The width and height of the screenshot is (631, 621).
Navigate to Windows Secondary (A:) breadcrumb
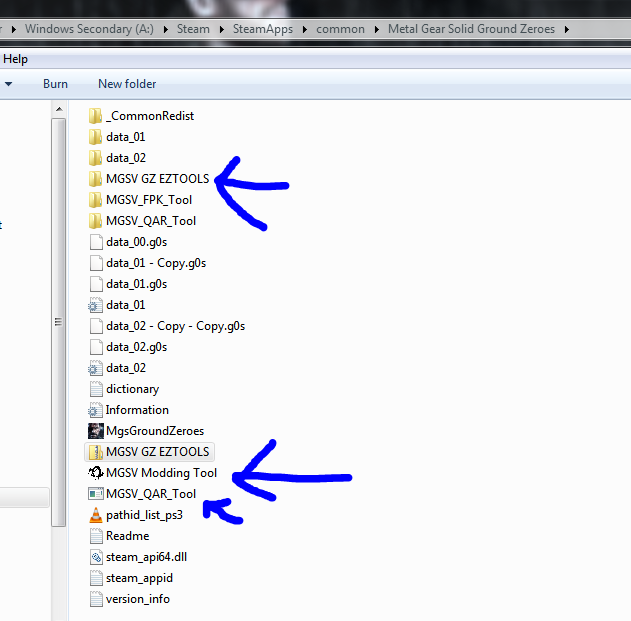(x=89, y=29)
